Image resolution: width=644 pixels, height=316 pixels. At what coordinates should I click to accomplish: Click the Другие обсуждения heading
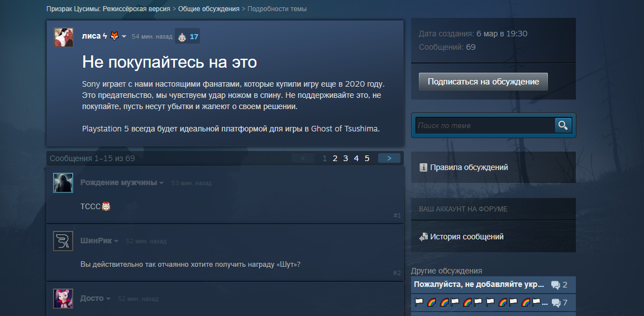click(x=446, y=271)
